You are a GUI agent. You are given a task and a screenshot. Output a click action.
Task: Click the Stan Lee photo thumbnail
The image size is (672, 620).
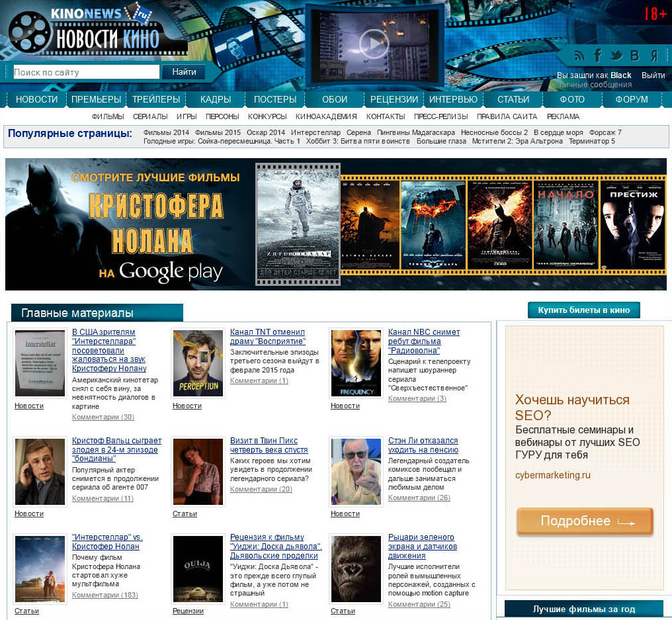coord(356,471)
